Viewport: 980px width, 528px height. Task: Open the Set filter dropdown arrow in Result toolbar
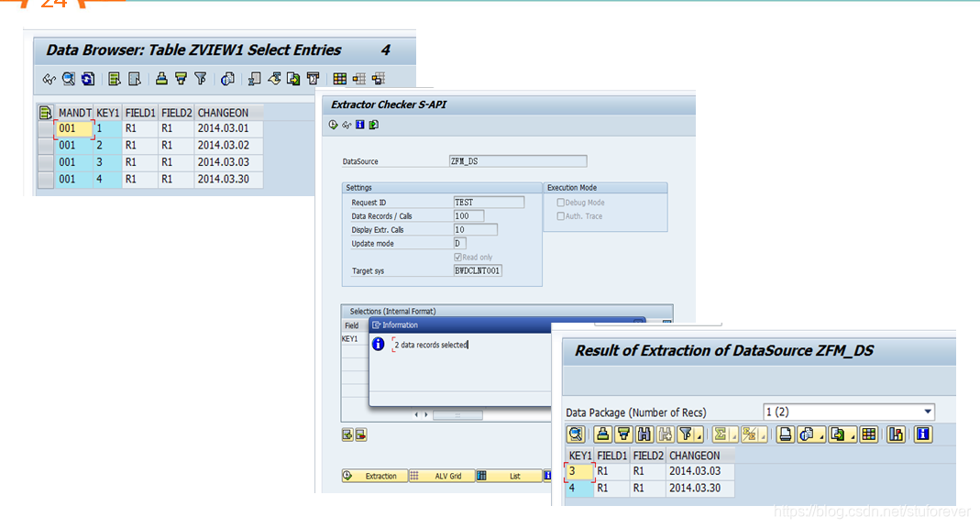[x=699, y=434]
